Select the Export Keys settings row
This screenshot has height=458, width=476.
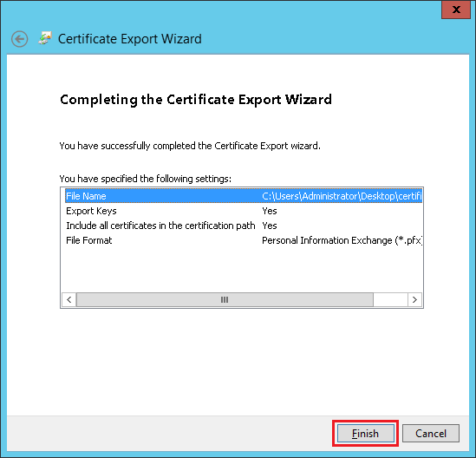[244, 211]
